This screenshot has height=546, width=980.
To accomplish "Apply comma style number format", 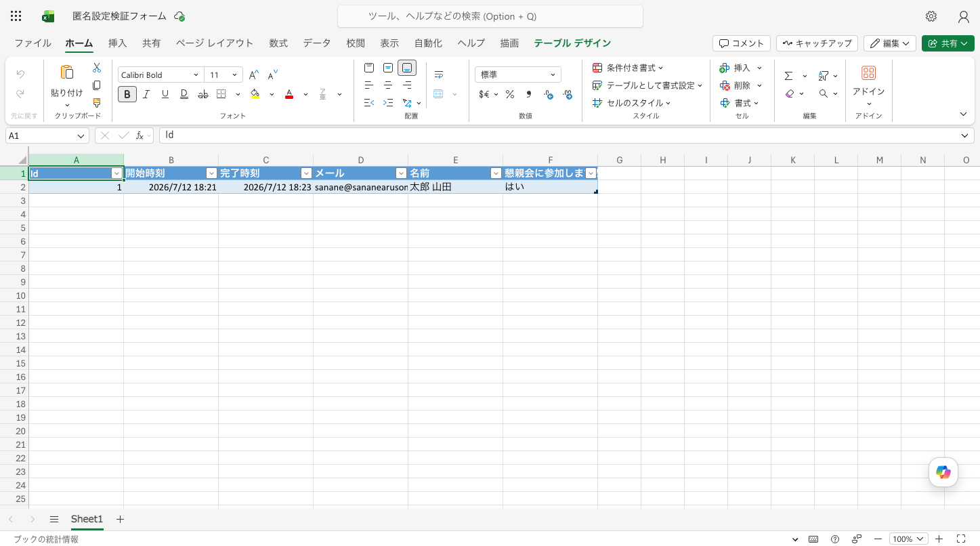I will [x=529, y=94].
